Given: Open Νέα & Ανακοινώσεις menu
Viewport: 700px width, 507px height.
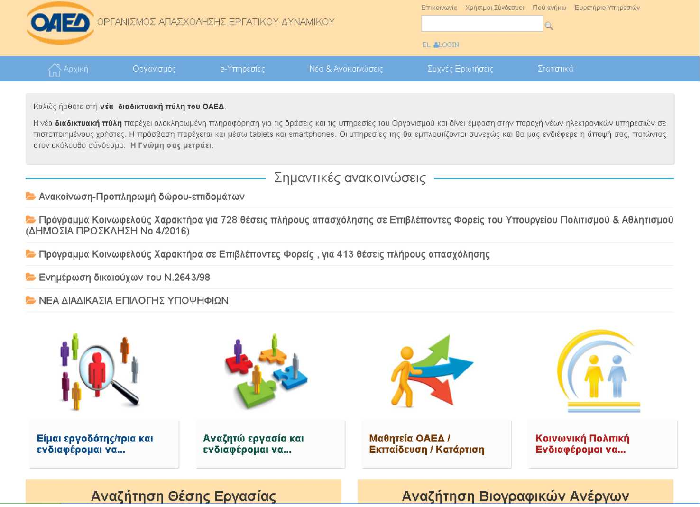Looking at the screenshot, I should (x=346, y=69).
